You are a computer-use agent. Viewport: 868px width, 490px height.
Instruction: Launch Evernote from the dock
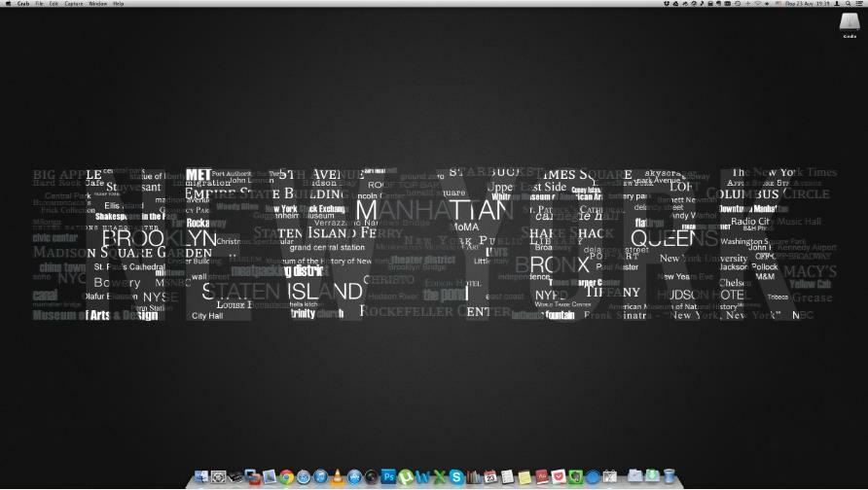point(575,476)
